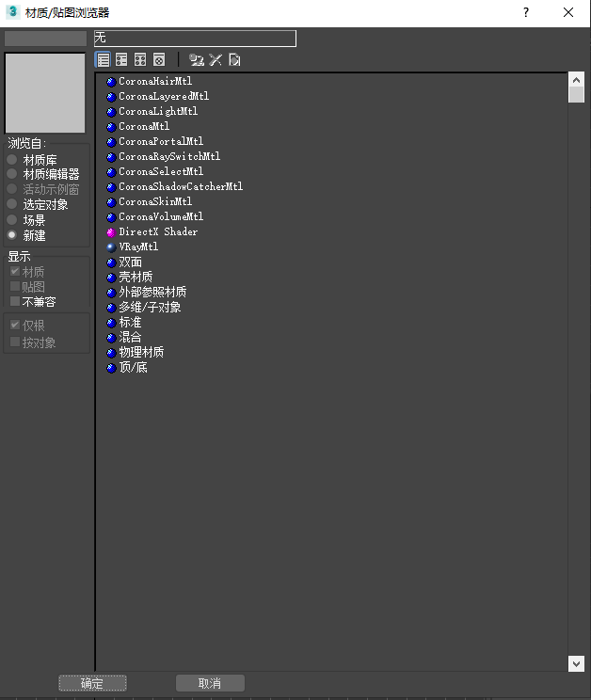
Task: Select 物理材质 in the list
Action: pyautogui.click(x=141, y=352)
